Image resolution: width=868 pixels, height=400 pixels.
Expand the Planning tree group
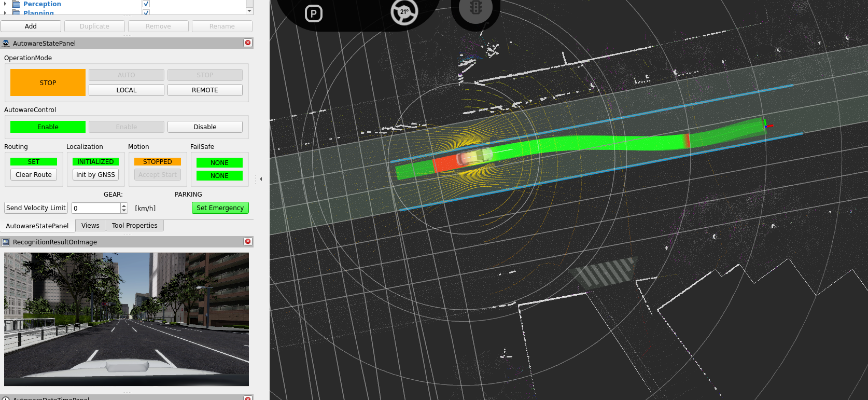tap(5, 12)
